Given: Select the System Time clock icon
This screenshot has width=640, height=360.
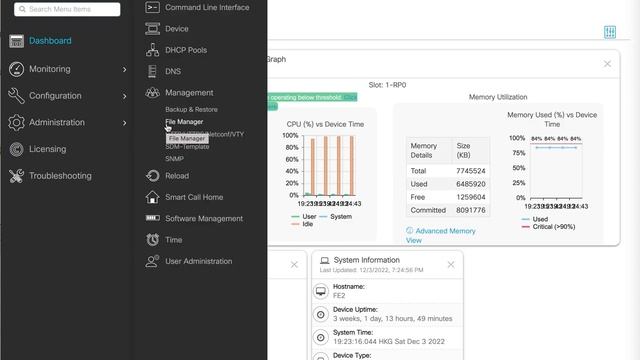Looking at the screenshot, I should click(321, 337).
